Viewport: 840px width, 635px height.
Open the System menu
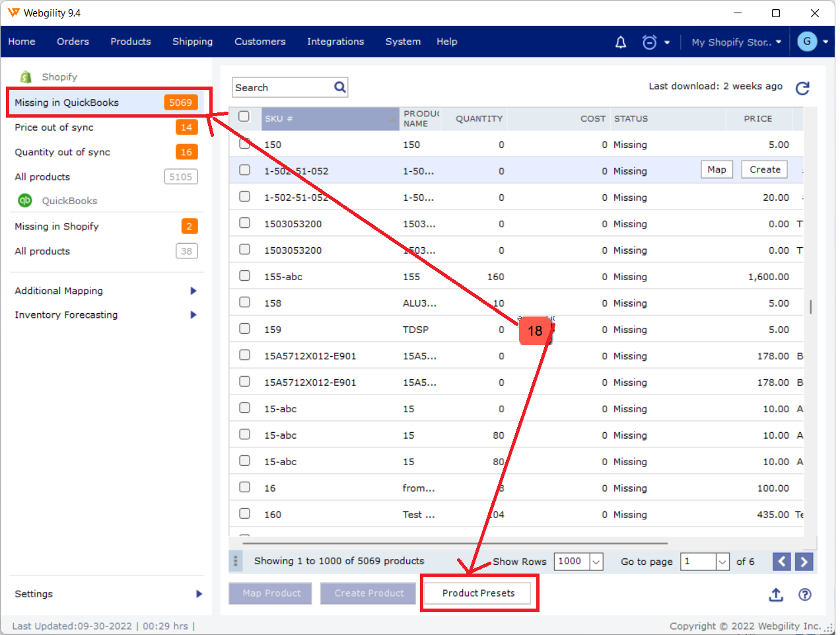[x=403, y=42]
